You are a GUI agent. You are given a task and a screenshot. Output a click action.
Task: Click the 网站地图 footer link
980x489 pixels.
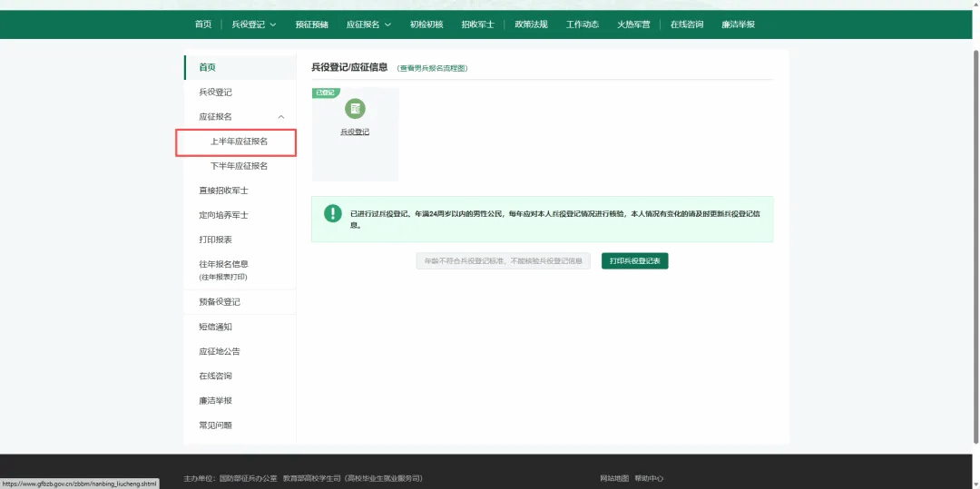coord(613,478)
